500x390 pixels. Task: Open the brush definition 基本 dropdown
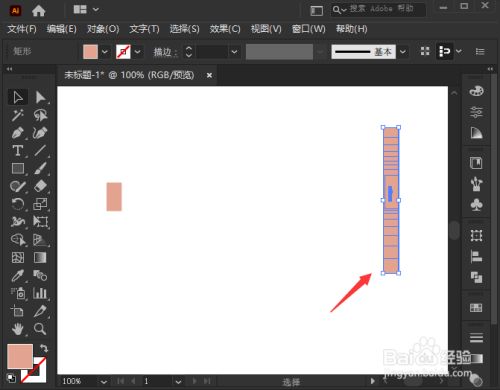[x=403, y=52]
